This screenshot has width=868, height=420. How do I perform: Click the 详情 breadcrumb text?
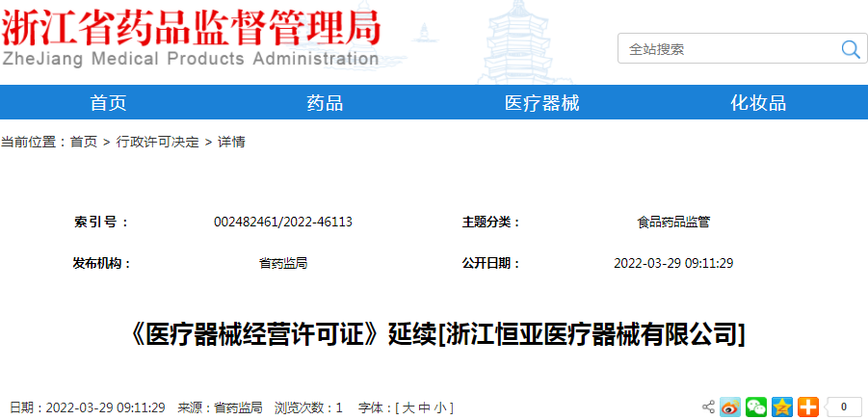(x=231, y=143)
